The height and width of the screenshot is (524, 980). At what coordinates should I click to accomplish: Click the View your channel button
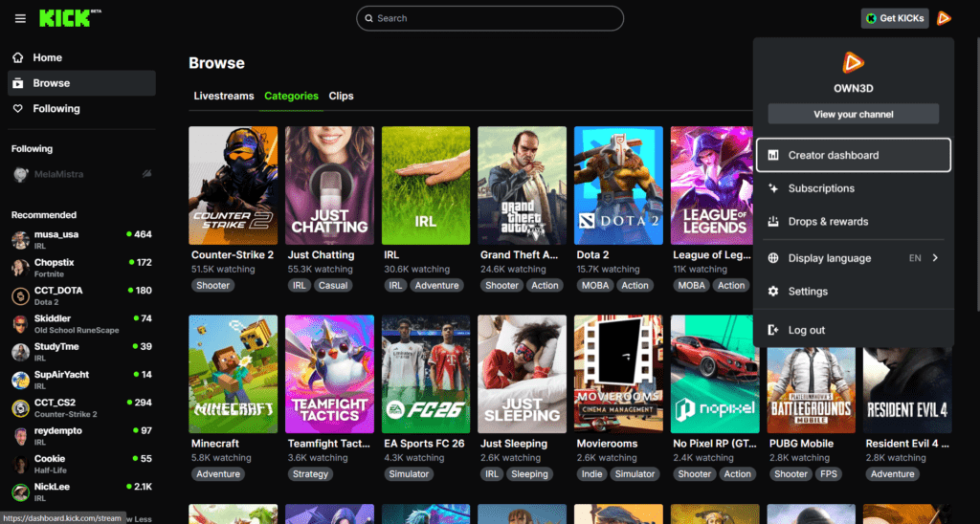click(x=853, y=115)
